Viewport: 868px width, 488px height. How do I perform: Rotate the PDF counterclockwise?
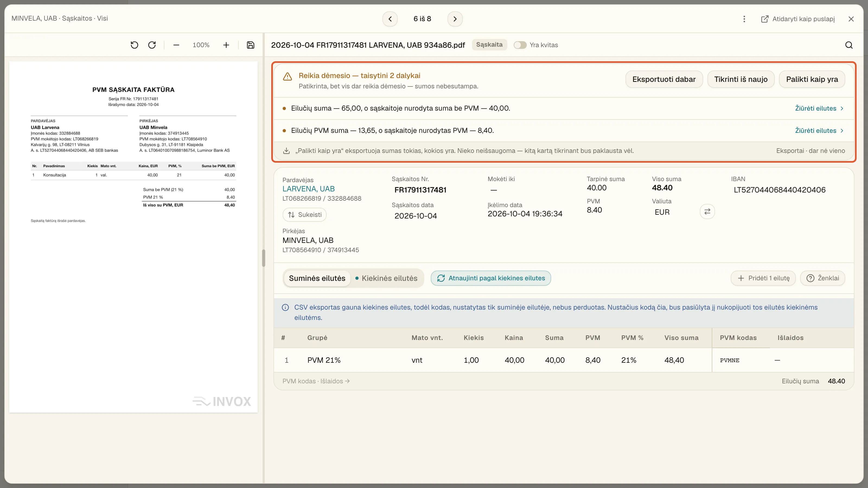(x=134, y=45)
